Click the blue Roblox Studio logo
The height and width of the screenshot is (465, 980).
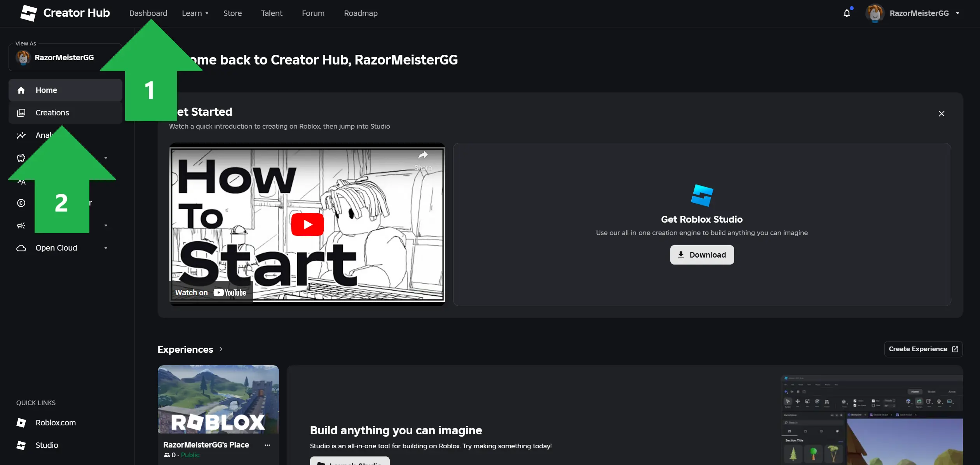[x=702, y=195]
